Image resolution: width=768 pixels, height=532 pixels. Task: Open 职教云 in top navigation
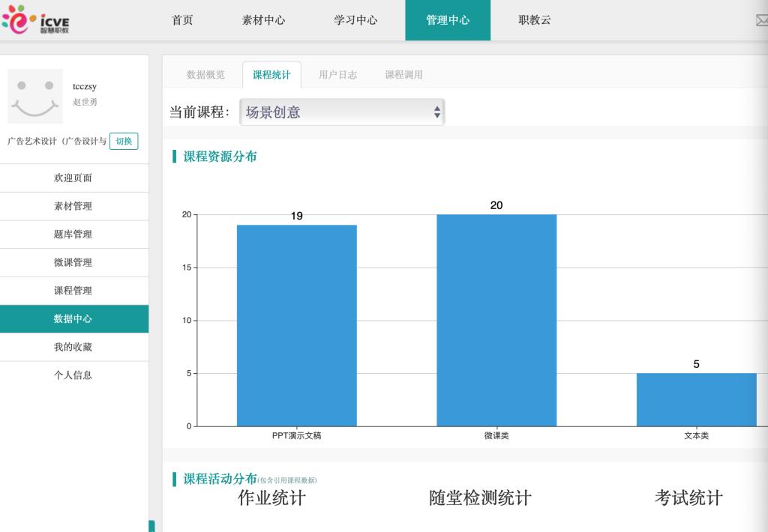pyautogui.click(x=535, y=20)
